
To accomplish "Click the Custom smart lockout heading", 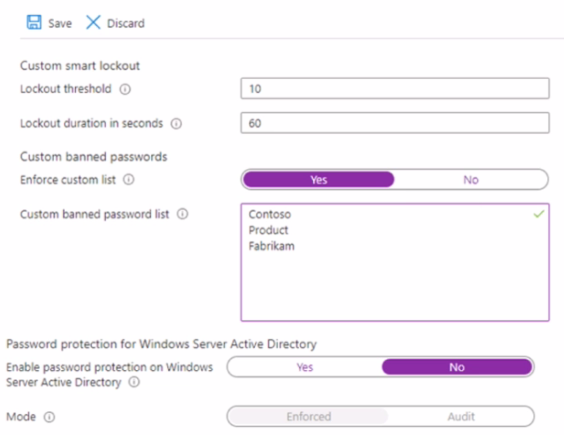I will (80, 66).
